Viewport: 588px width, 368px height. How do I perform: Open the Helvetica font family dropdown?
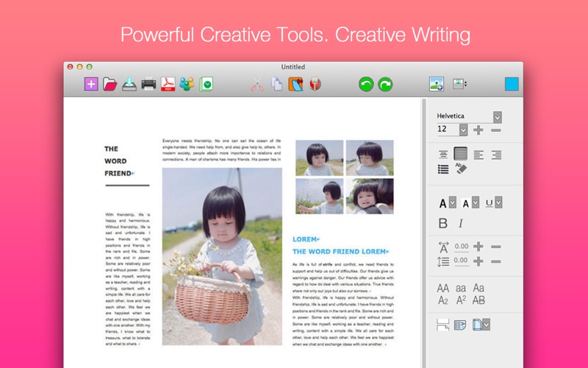[x=498, y=118]
